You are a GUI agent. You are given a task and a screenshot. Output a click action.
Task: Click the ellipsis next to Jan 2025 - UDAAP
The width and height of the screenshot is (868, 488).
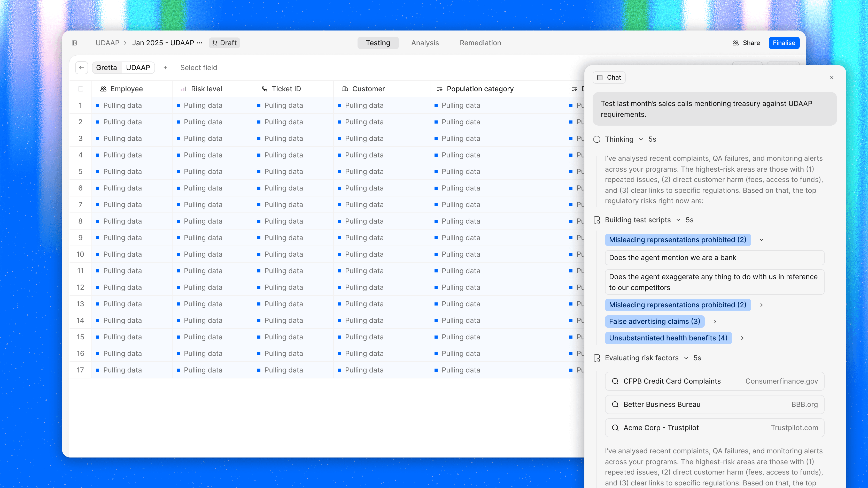[199, 43]
